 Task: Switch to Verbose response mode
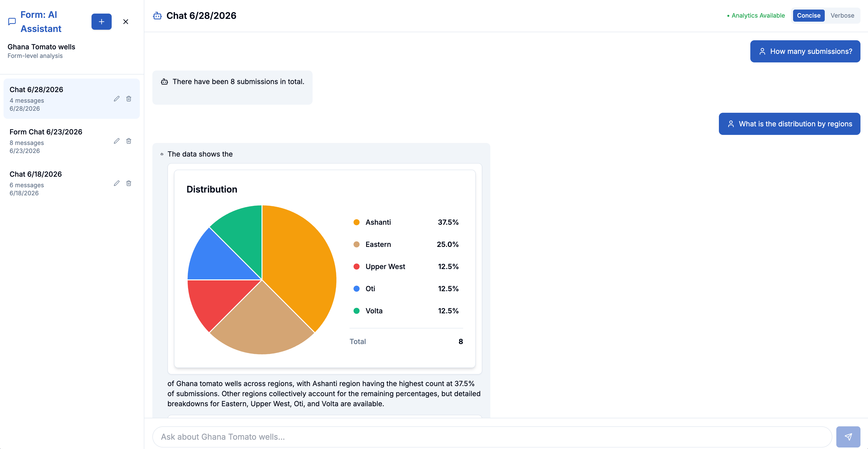[842, 16]
